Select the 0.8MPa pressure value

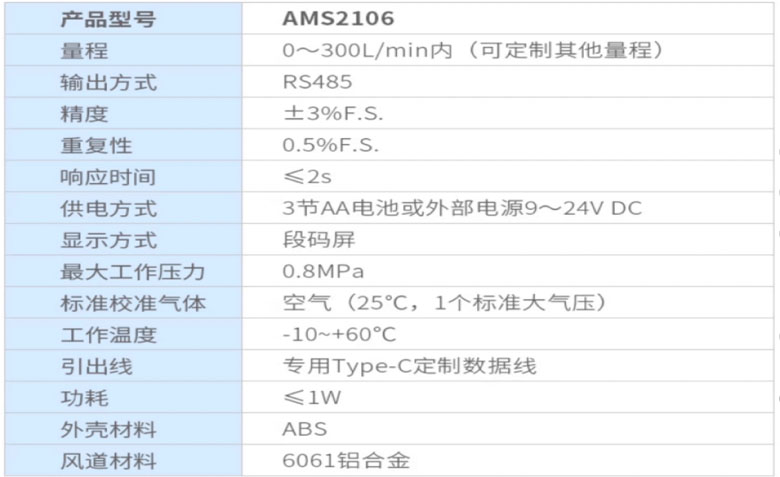pos(323,272)
